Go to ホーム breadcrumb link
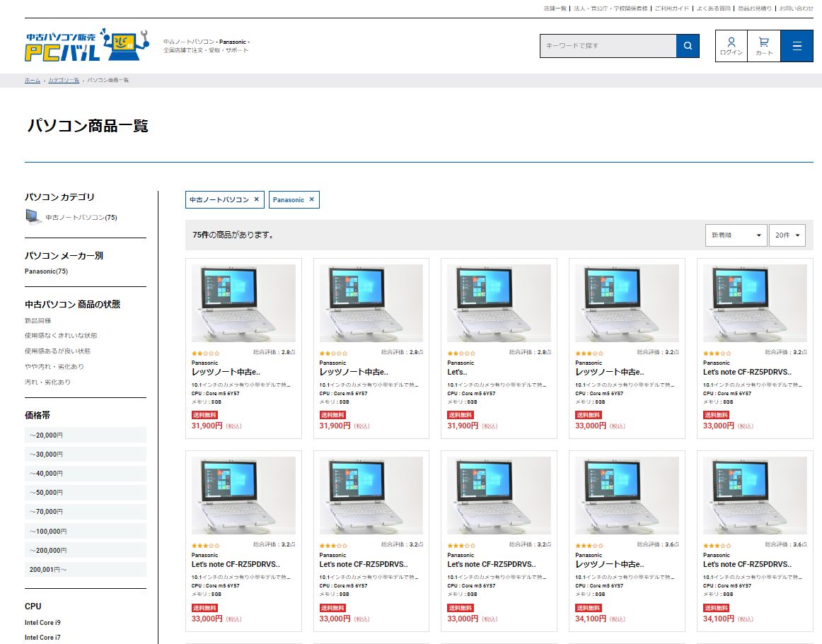This screenshot has height=644, width=822. 32,80
